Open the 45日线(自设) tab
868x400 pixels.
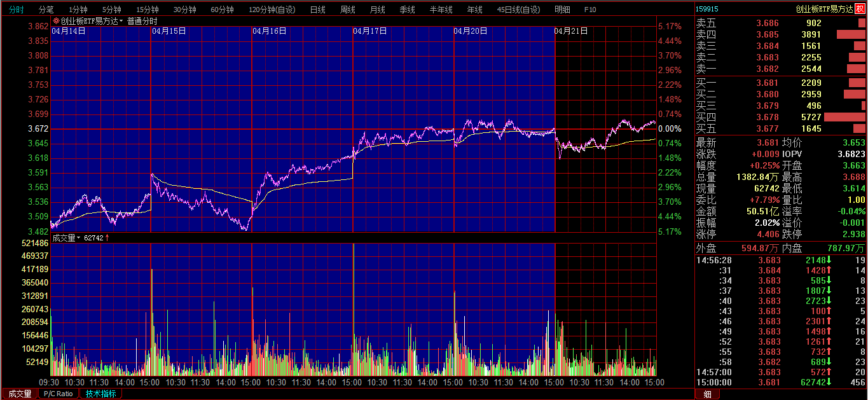tap(518, 10)
